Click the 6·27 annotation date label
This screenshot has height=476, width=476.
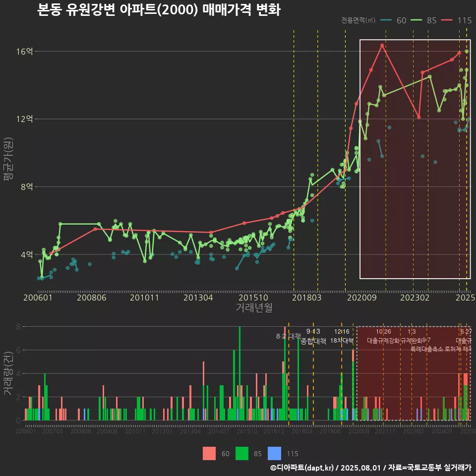466,332
